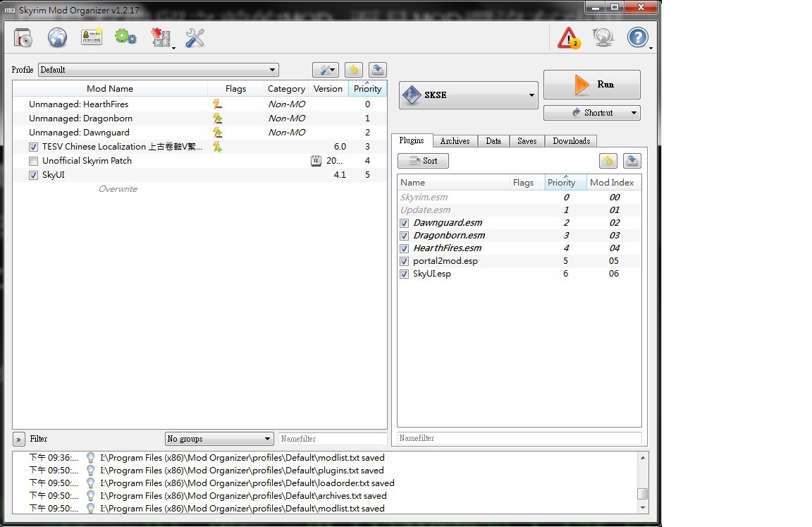The width and height of the screenshot is (812, 527).
Task: Sort plugins by Name column header
Action: pos(454,183)
